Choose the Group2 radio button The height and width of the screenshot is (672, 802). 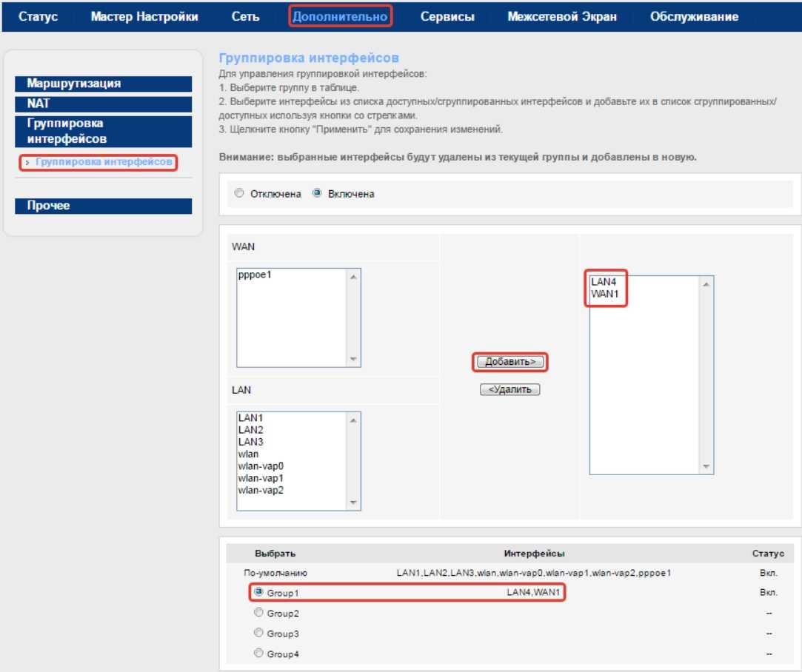[258, 613]
